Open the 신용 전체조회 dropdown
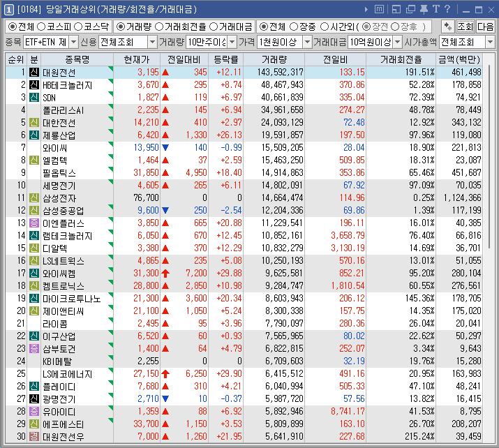Screen dimensions: 499x448 pyautogui.click(x=153, y=42)
